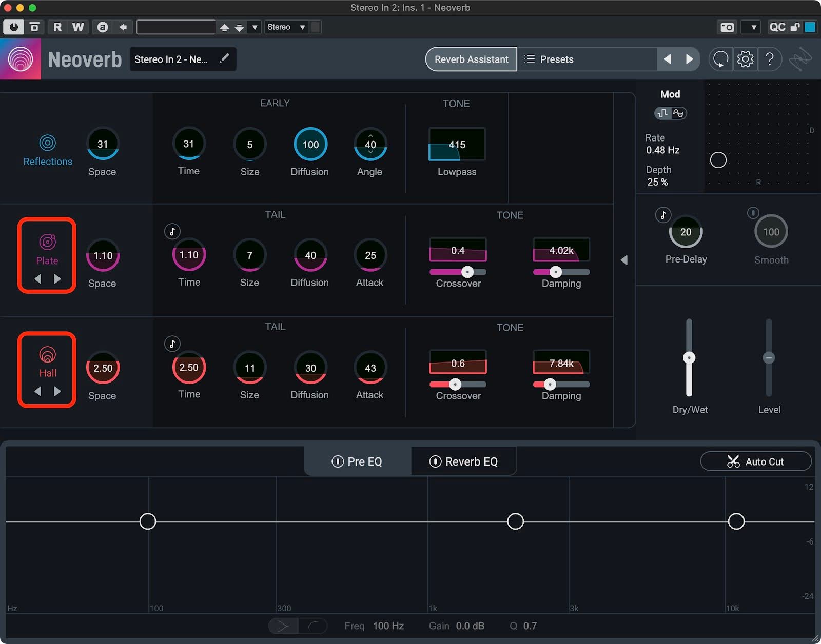This screenshot has height=644, width=821.
Task: Click the Hall Attack knob showing 43
Action: [370, 368]
